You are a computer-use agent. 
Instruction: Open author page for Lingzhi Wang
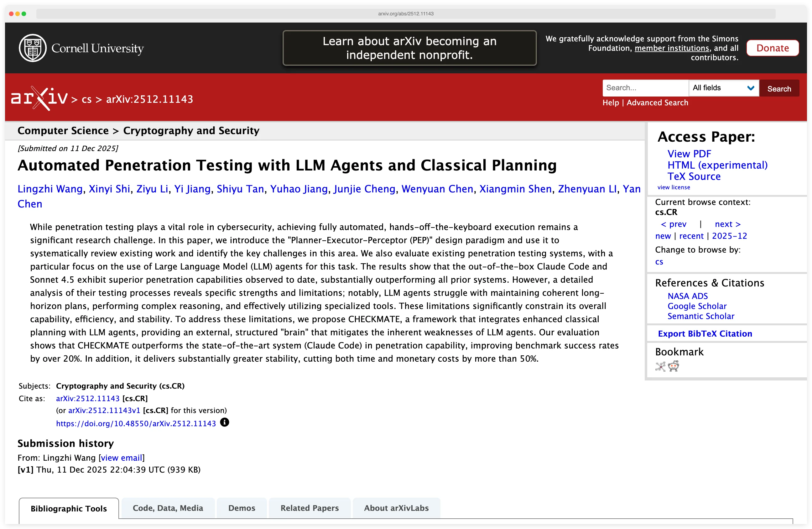[50, 189]
